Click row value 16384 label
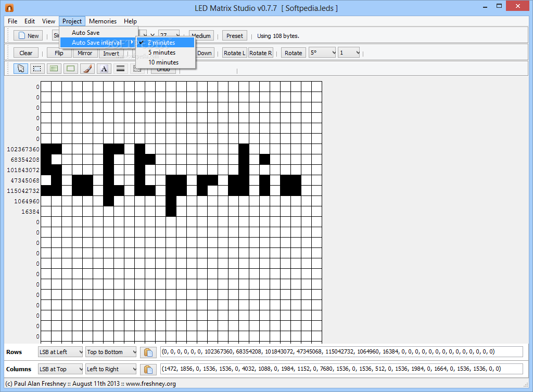 [x=30, y=212]
